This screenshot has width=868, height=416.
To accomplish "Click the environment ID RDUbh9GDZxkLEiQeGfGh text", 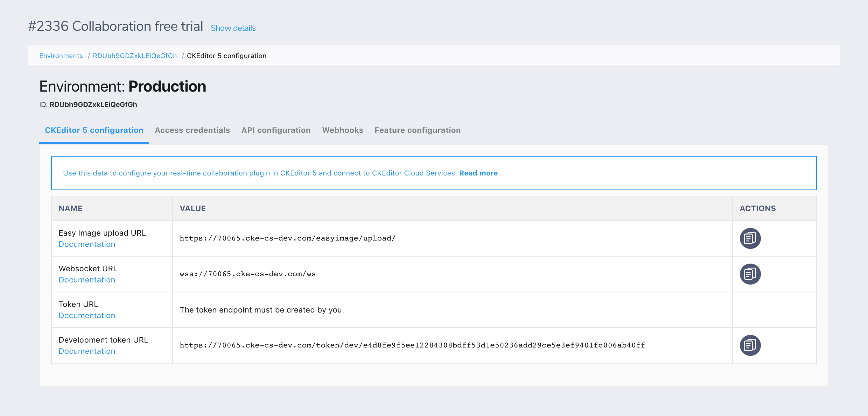I will pos(93,104).
